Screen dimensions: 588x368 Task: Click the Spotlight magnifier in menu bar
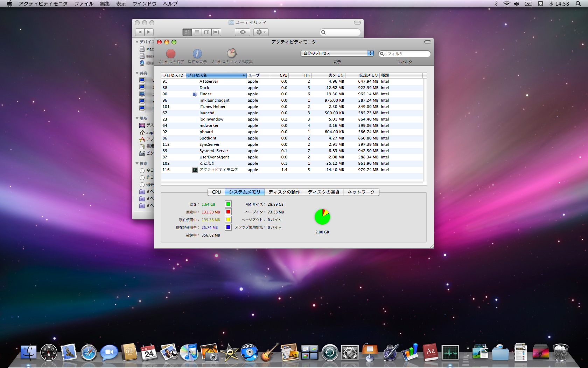click(x=578, y=4)
